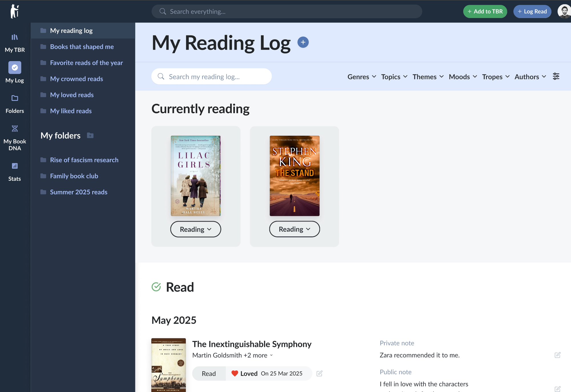Expand the Moods filter dropdown
This screenshot has width=571, height=392.
[463, 77]
